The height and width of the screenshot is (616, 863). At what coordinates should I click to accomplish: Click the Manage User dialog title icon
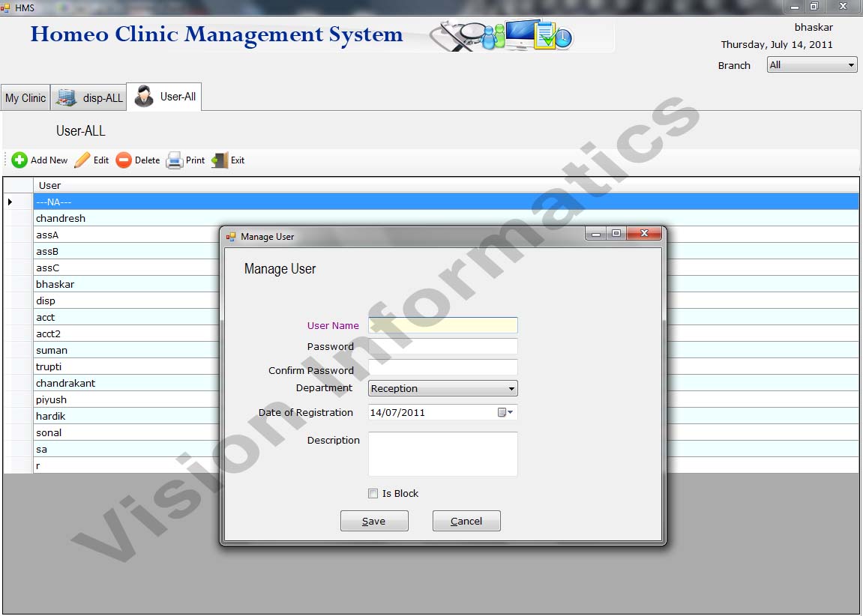tap(231, 237)
